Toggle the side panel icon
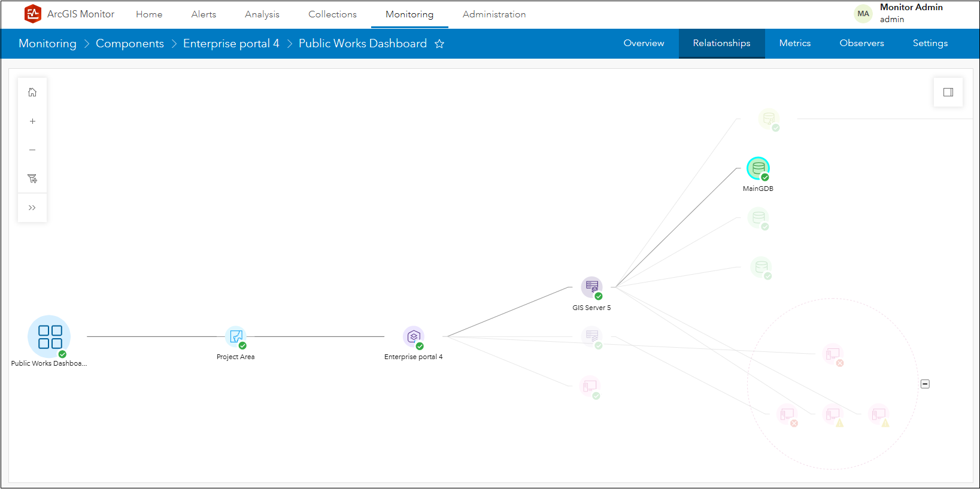This screenshot has width=980, height=489. pos(948,92)
